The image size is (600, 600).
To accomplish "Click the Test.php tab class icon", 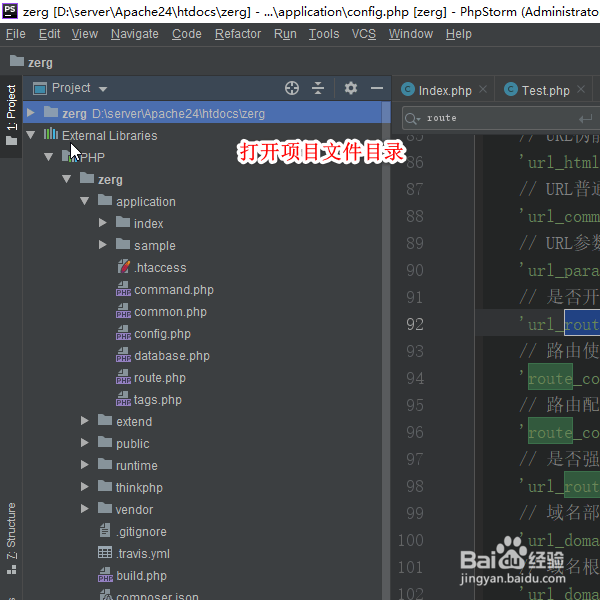I will tap(511, 90).
